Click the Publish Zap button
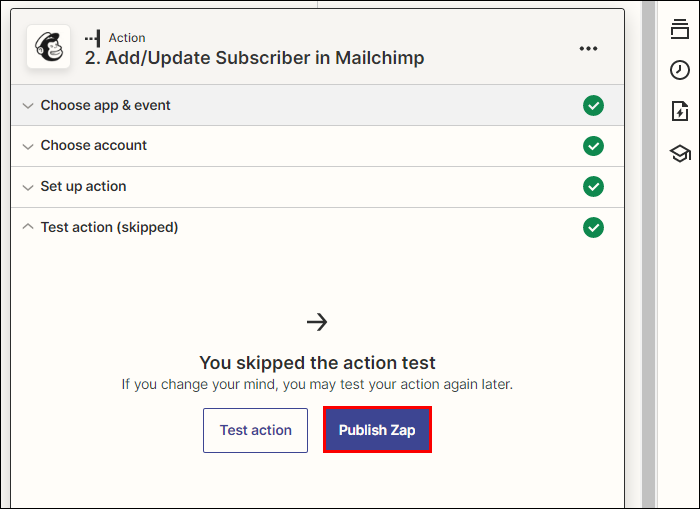The width and height of the screenshot is (700, 509). click(x=377, y=430)
